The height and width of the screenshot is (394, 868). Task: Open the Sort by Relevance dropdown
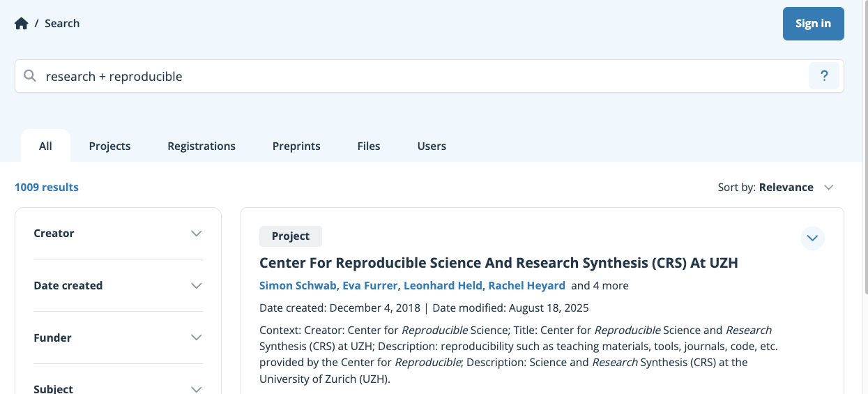(x=776, y=188)
